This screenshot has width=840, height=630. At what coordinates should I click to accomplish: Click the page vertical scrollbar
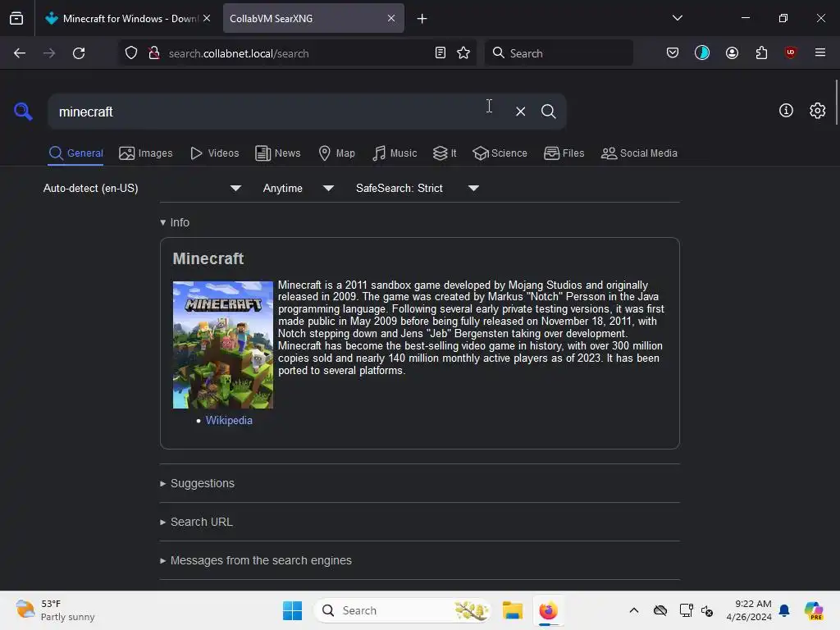[836, 103]
